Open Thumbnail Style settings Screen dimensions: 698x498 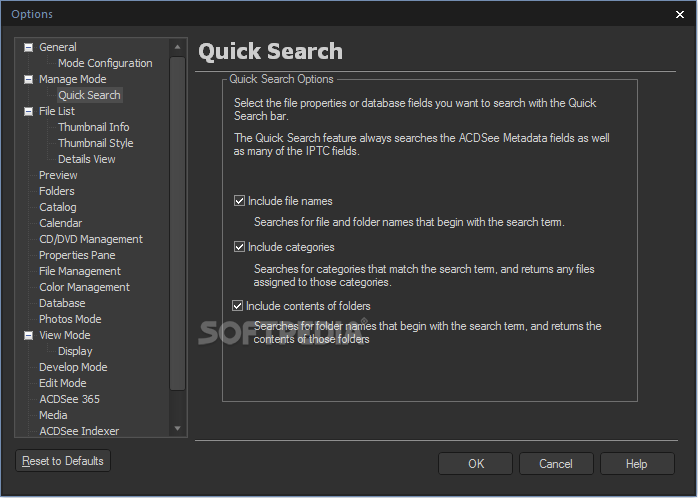tap(95, 143)
